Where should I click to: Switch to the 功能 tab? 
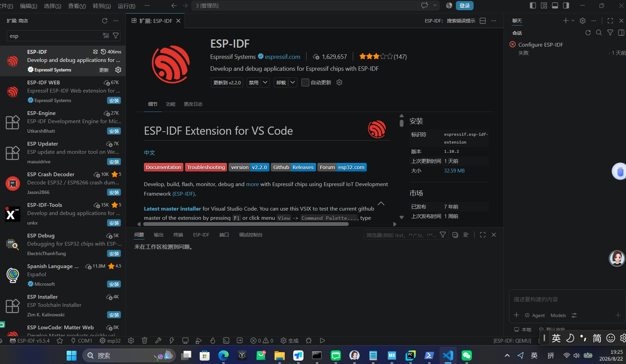(x=171, y=104)
